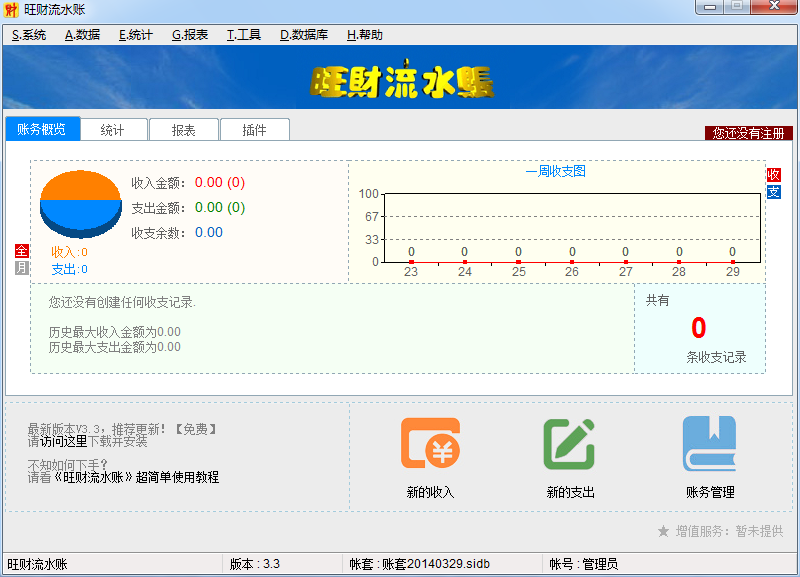Click the income/expense pie chart
The width and height of the screenshot is (800, 577).
(81, 204)
